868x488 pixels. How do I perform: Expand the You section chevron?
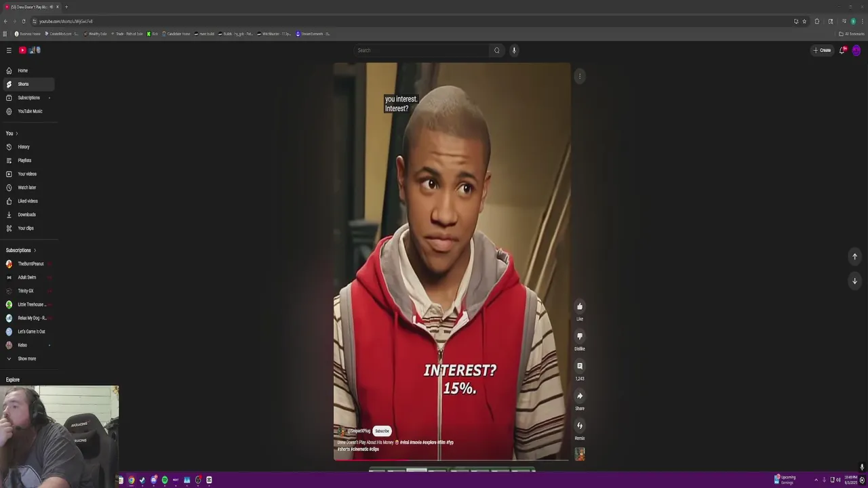[16, 134]
